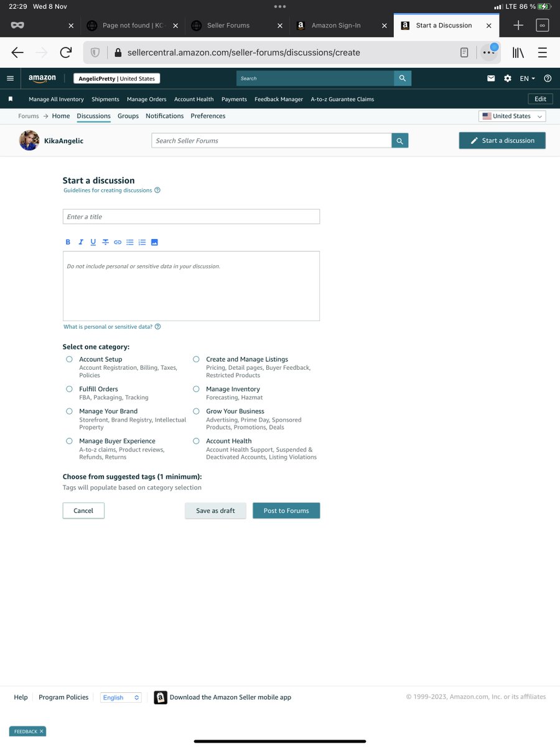560x747 pixels.
Task: Open Manage All Inventory in the navigation bar
Action: [56, 100]
